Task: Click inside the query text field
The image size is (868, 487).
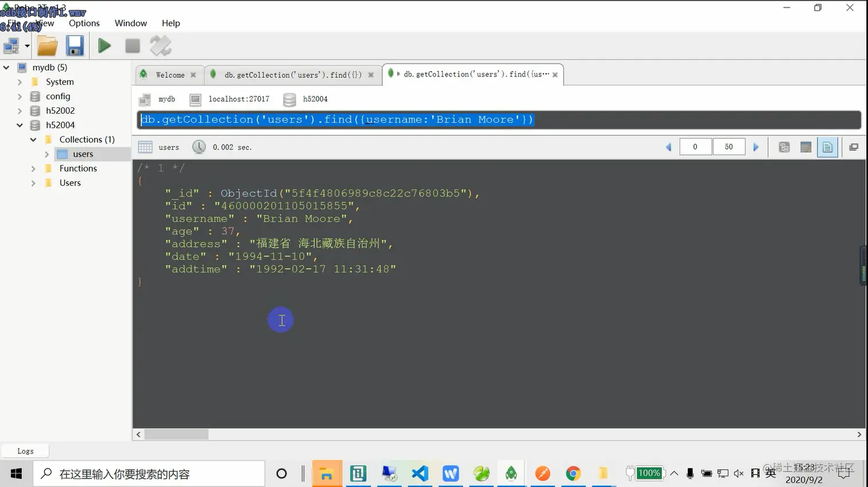Action: [499, 120]
